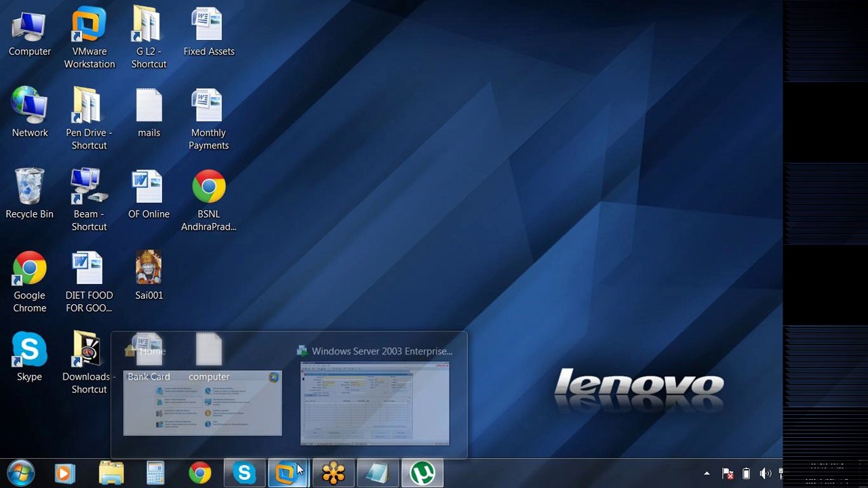Click the uTorrent taskbar icon

[x=423, y=473]
